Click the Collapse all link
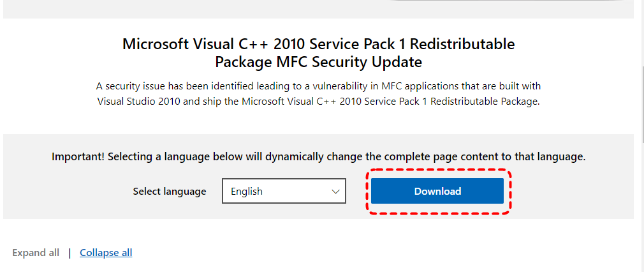Viewport: 644px width, 272px height. 106,253
